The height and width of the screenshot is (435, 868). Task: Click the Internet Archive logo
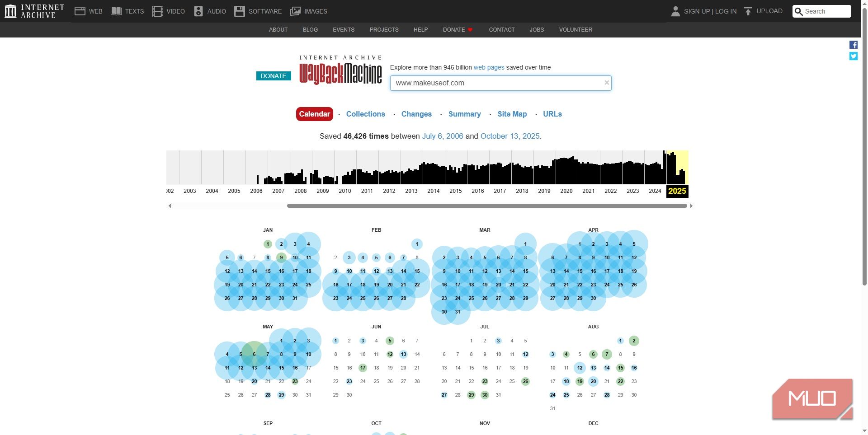point(34,11)
